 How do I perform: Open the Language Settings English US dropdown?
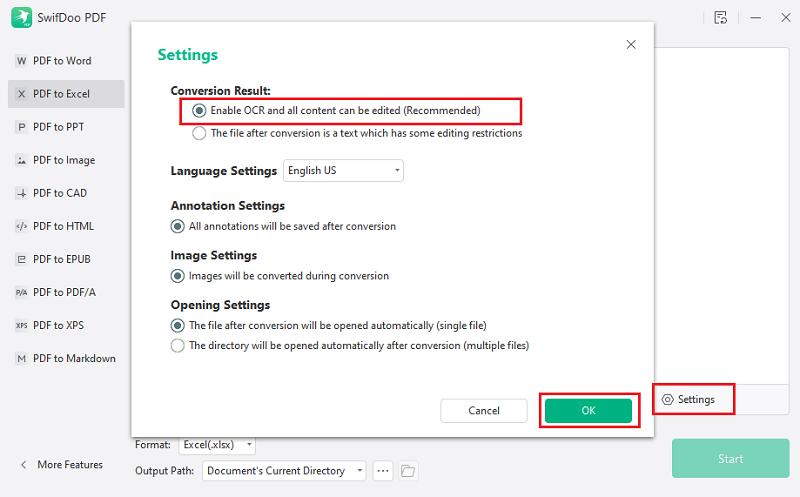(343, 170)
